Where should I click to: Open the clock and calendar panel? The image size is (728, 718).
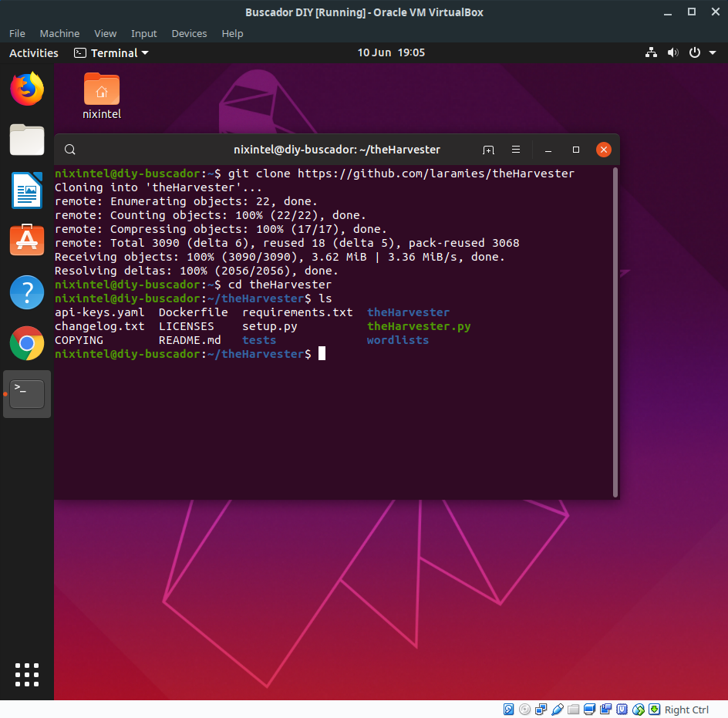click(391, 52)
